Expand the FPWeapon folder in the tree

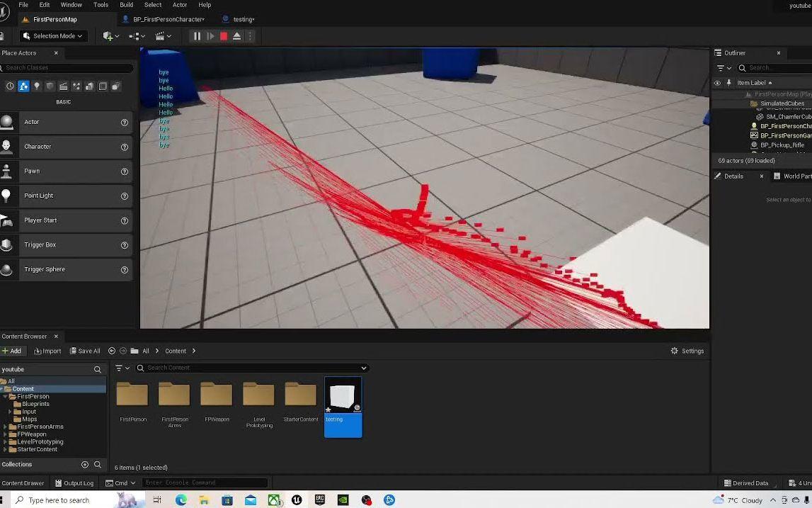tap(6, 434)
